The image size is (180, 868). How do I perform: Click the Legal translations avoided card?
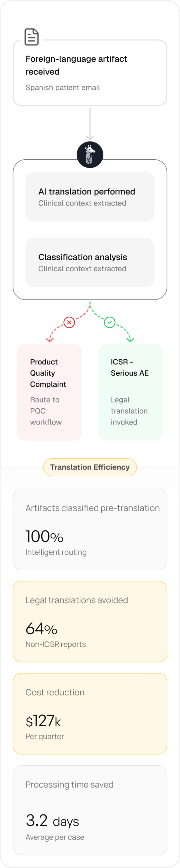[90, 622]
